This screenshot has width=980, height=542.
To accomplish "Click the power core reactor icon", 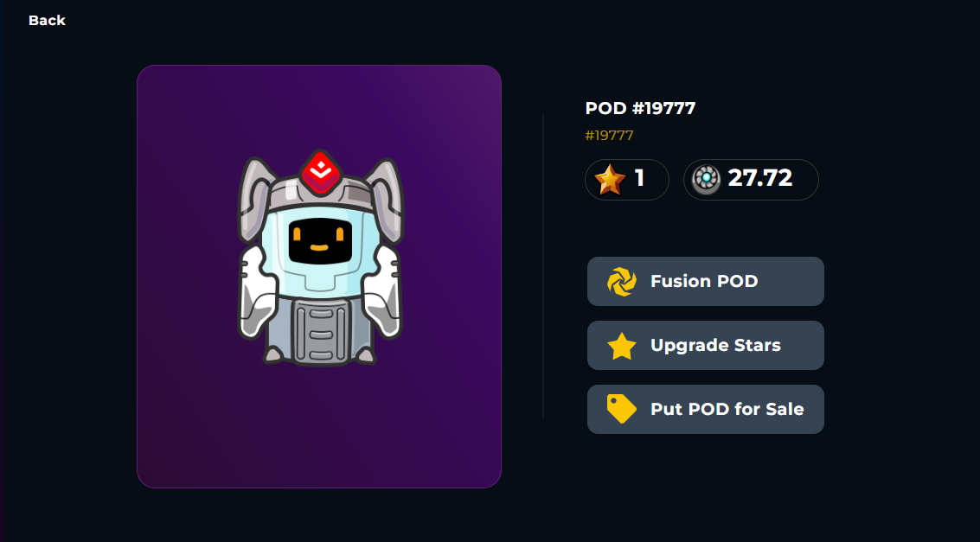I will tap(707, 180).
